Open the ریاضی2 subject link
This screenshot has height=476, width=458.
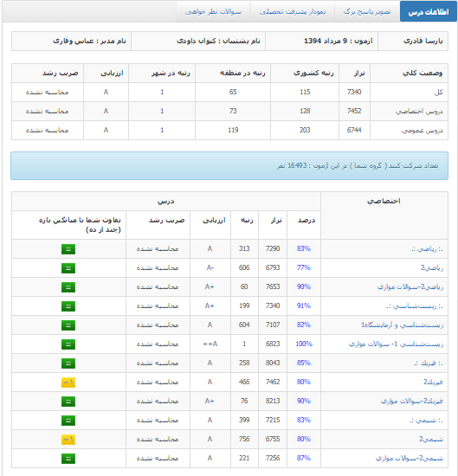432,268
